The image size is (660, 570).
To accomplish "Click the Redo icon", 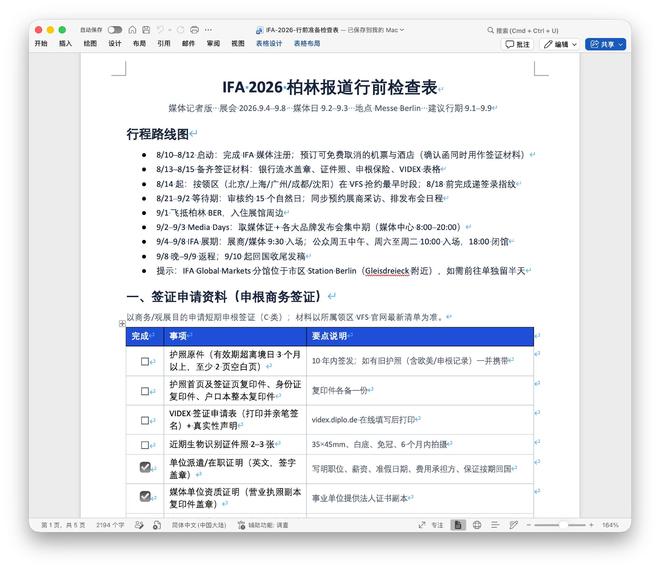I will (x=181, y=30).
